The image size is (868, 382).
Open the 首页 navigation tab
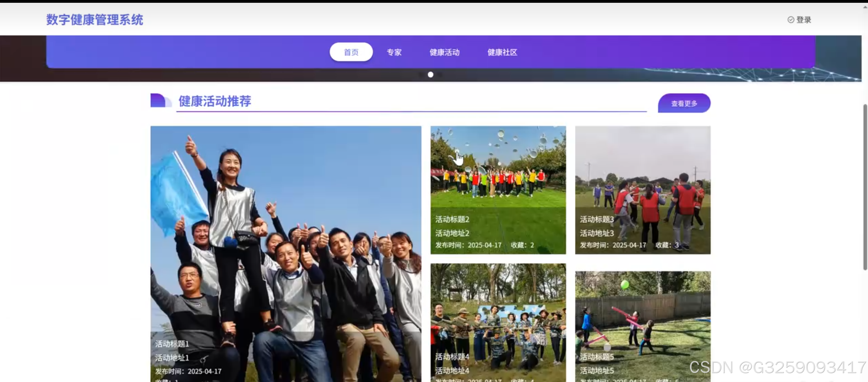pos(351,52)
